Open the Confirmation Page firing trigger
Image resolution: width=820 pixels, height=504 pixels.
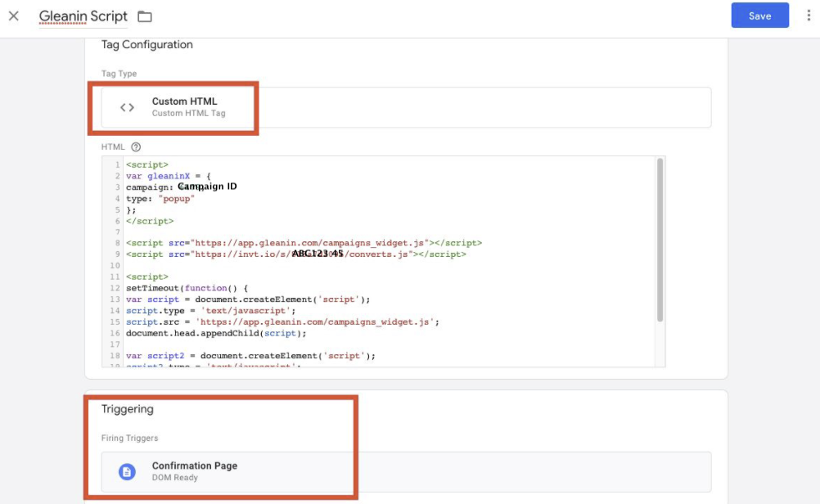406,471
